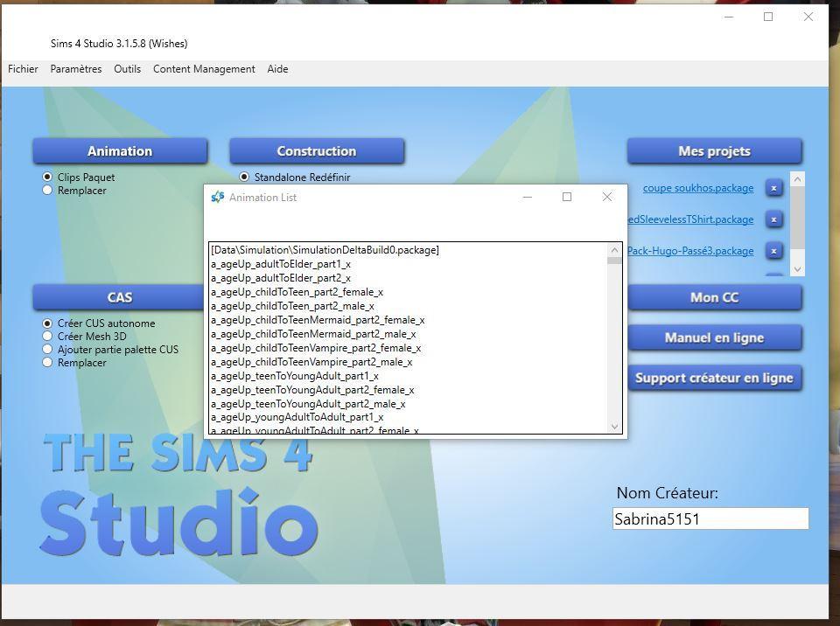Select a_ageUp_childToTeenVampire_part2_male_x
The width and height of the screenshot is (840, 626).
tap(409, 362)
